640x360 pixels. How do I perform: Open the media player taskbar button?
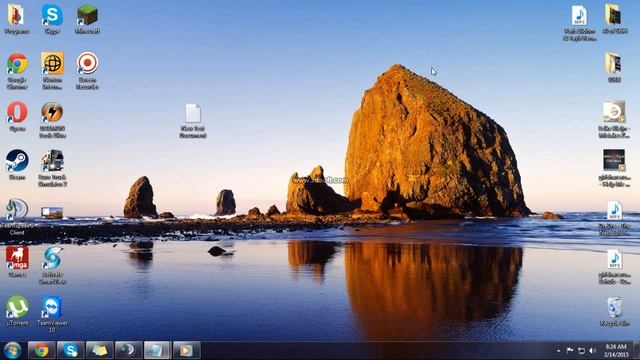click(x=187, y=350)
